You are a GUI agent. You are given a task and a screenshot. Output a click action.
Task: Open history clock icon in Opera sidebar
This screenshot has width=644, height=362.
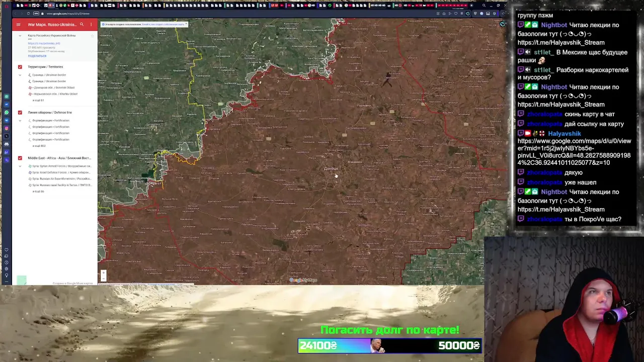(7, 262)
